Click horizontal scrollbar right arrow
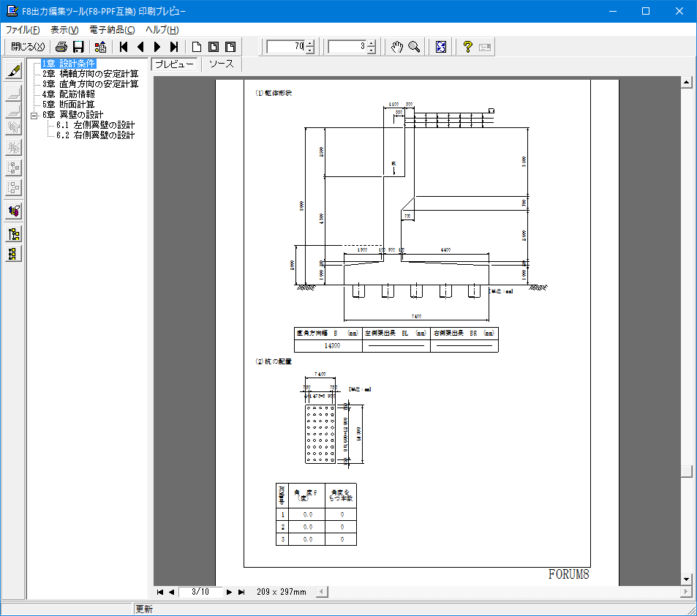Image resolution: width=697 pixels, height=616 pixels. pyautogui.click(x=686, y=592)
